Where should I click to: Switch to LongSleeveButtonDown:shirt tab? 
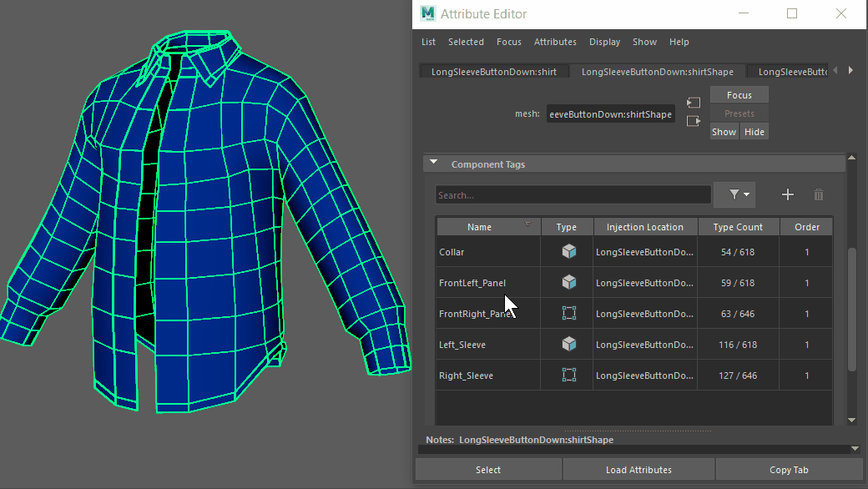point(493,72)
